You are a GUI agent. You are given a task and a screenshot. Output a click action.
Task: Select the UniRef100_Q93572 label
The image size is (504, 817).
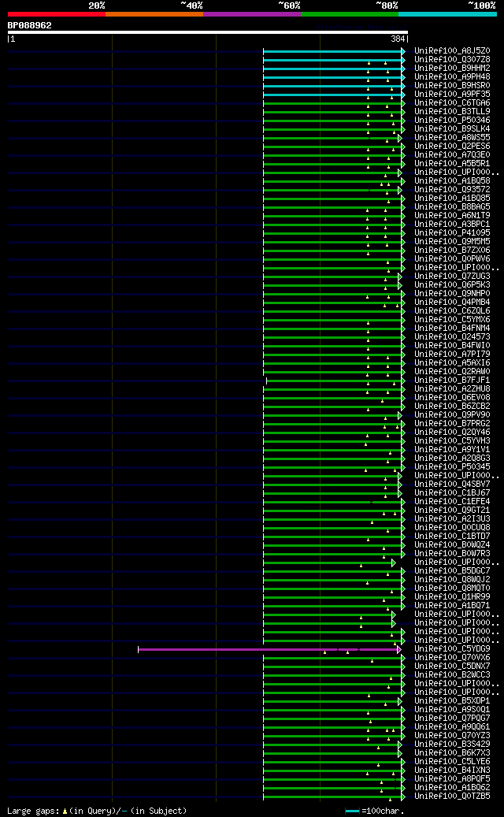(x=452, y=190)
